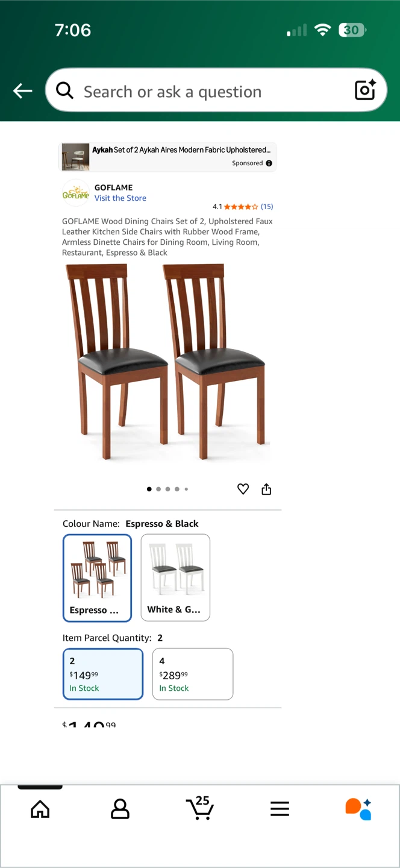This screenshot has width=400, height=868.
Task: Open the hamburger menu icon
Action: (x=280, y=809)
